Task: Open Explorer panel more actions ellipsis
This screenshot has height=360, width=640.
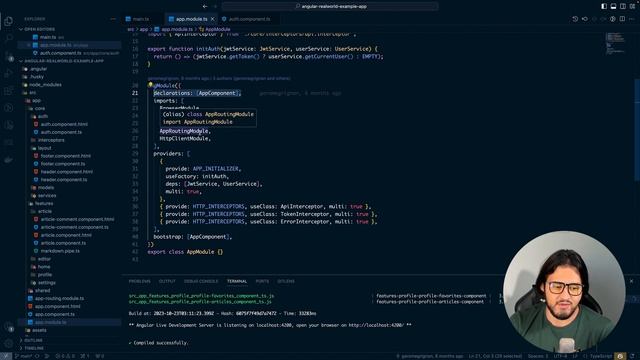Action: [x=113, y=19]
